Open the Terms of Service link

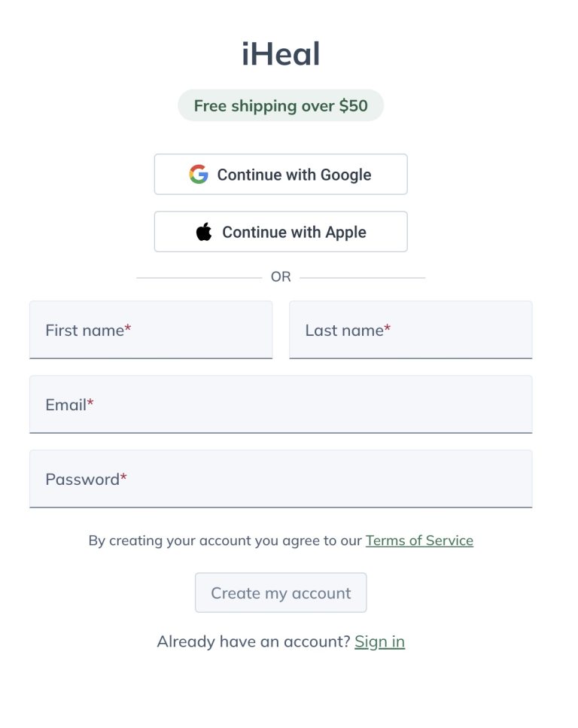419,541
